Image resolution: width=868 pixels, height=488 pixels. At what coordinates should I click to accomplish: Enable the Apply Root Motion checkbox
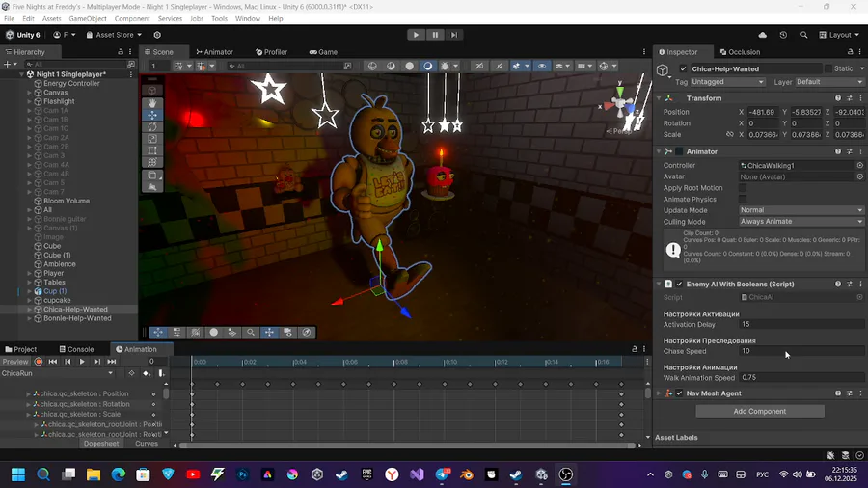(x=744, y=188)
